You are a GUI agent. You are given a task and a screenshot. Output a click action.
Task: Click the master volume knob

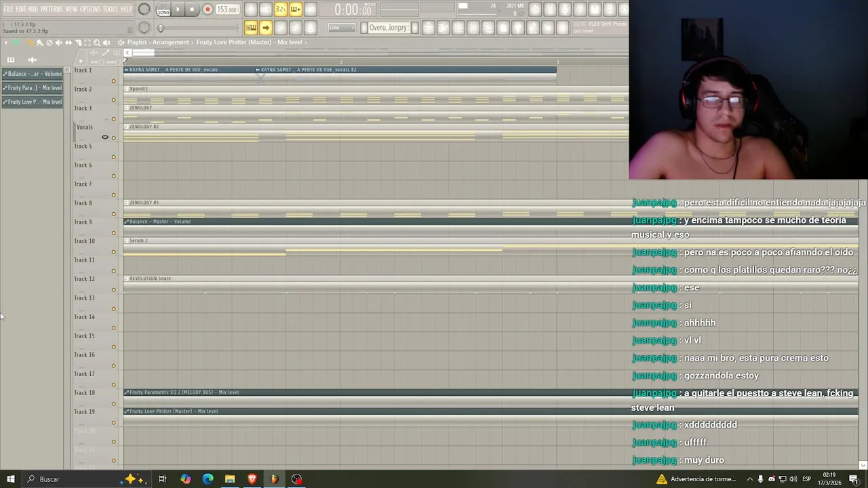[144, 9]
